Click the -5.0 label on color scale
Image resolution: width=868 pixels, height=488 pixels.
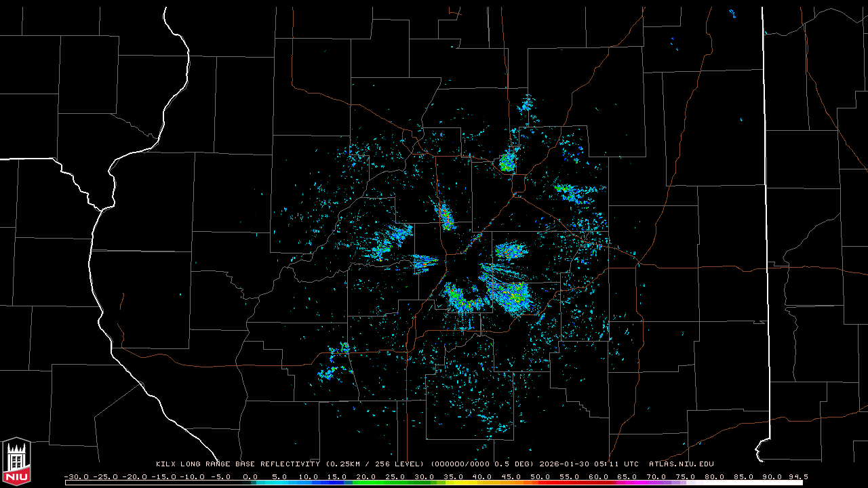(221, 476)
